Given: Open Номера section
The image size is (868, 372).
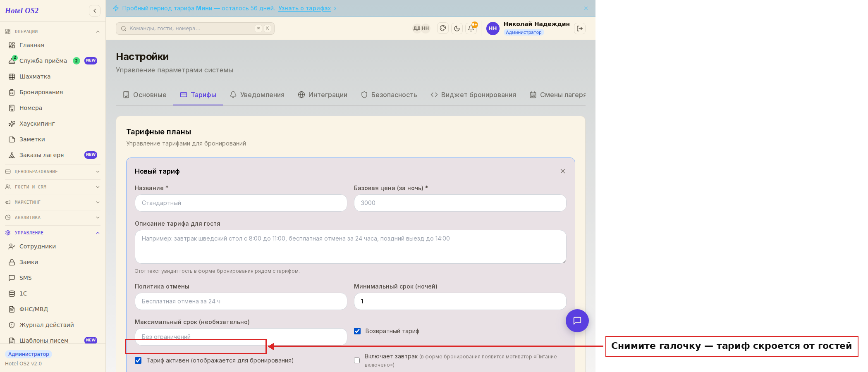Looking at the screenshot, I should tap(53, 108).
